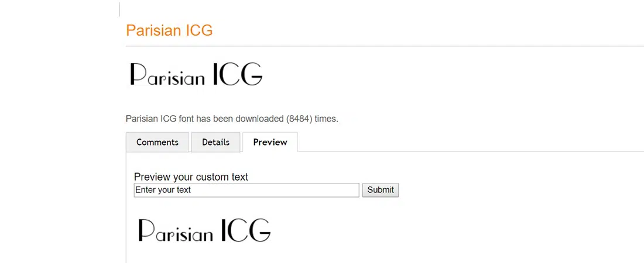The height and width of the screenshot is (263, 644).
Task: Click the font download count sentence
Action: click(x=232, y=119)
